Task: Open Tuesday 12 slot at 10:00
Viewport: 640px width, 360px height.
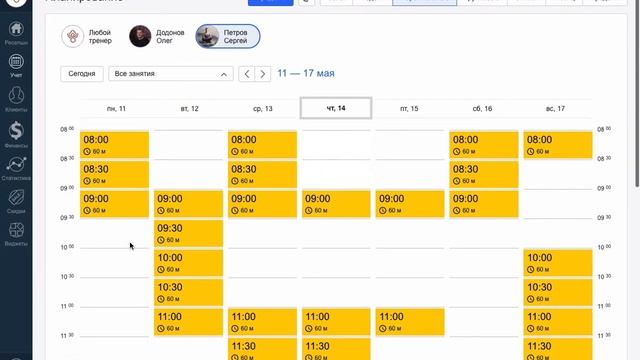Action: (x=188, y=262)
